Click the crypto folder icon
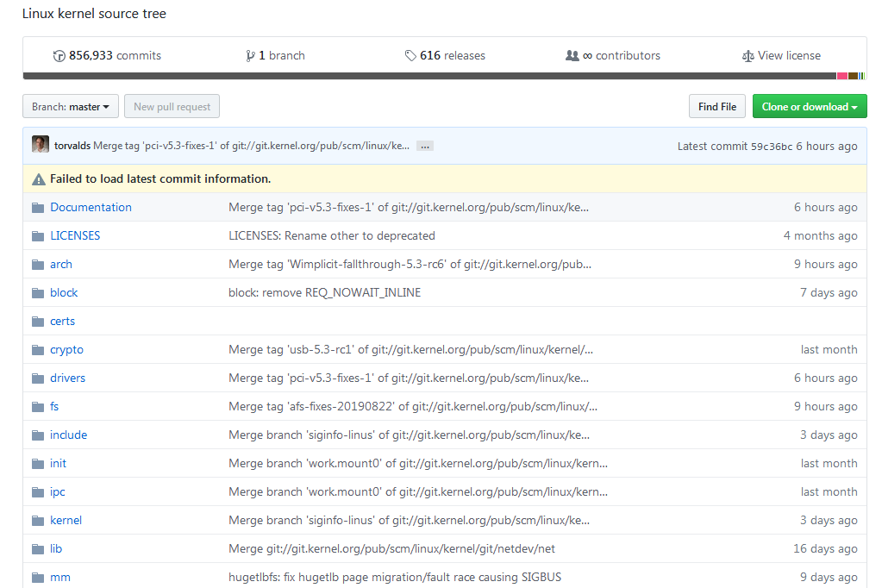This screenshot has width=882, height=588. (38, 350)
